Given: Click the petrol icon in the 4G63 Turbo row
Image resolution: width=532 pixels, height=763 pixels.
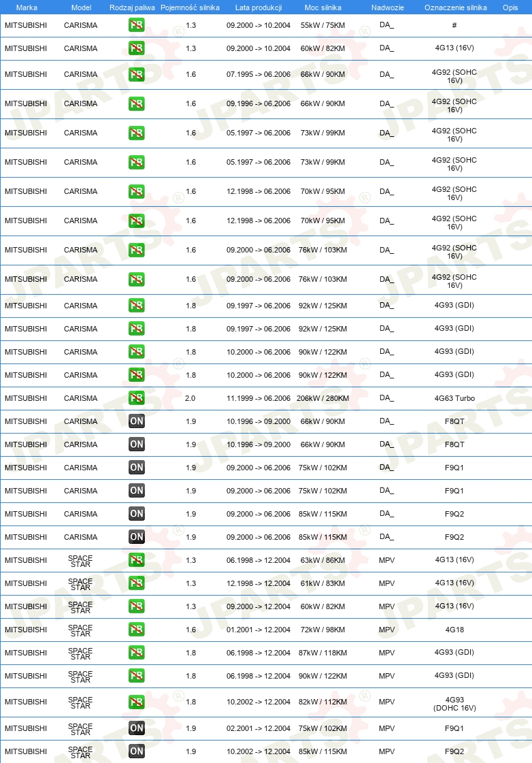Looking at the screenshot, I should [x=137, y=398].
